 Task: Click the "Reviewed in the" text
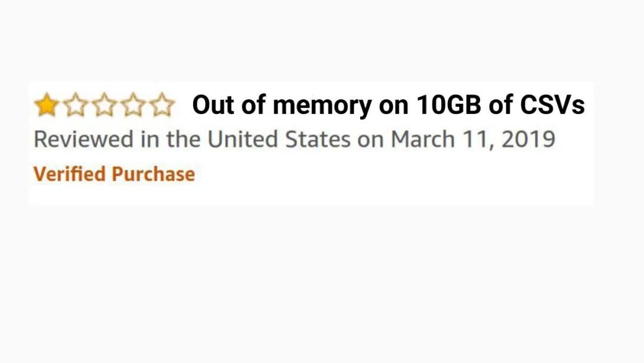[x=117, y=140]
